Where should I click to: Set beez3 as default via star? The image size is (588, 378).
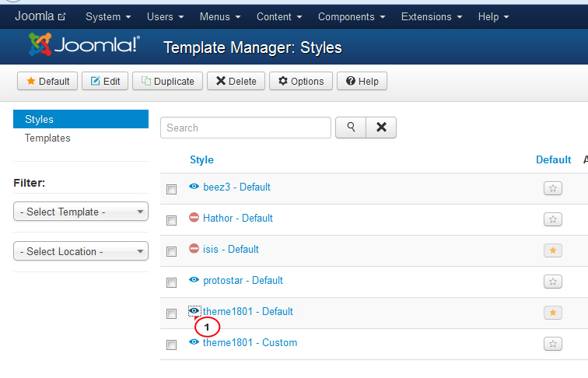click(x=553, y=188)
